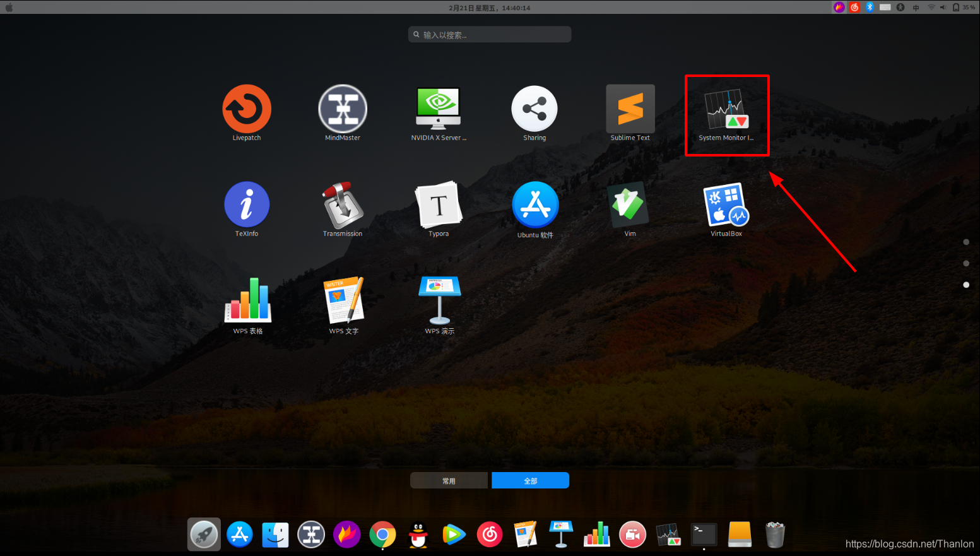The image size is (980, 556).
Task: Open the Tencent Video player in dock
Action: [x=454, y=535]
